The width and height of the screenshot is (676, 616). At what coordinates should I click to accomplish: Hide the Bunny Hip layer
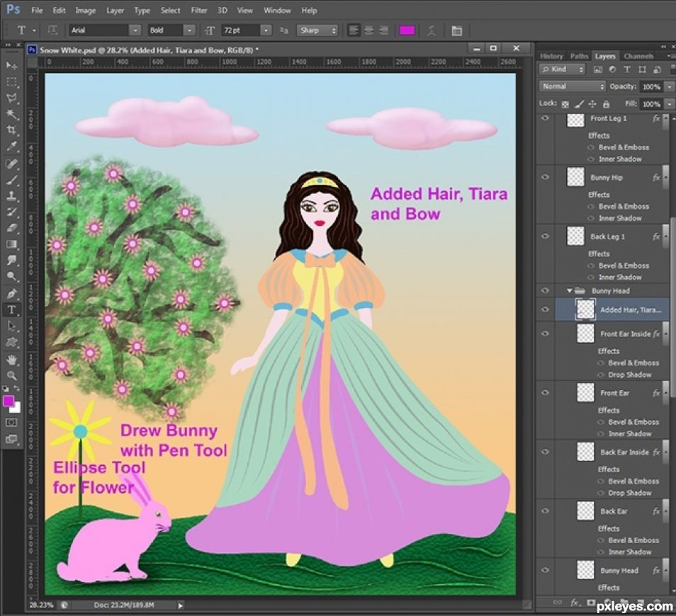tap(546, 177)
